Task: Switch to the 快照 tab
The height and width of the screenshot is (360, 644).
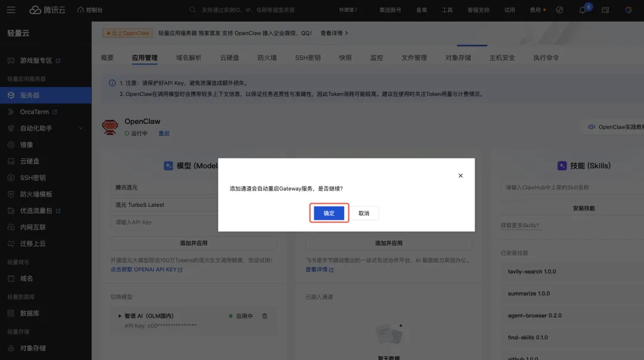Action: pos(345,58)
